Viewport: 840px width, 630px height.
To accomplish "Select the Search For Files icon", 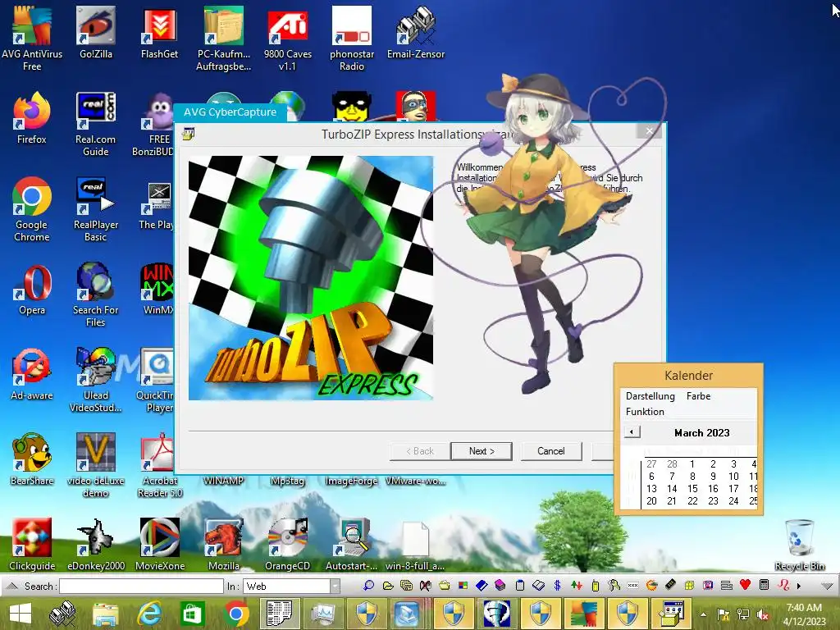I will pos(96,294).
